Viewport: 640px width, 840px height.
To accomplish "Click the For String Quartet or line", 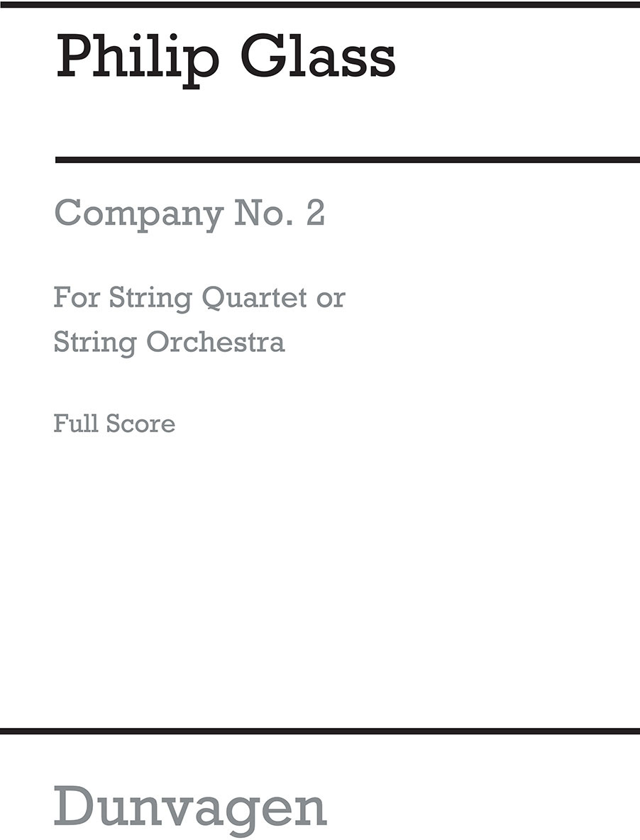I will [199, 299].
